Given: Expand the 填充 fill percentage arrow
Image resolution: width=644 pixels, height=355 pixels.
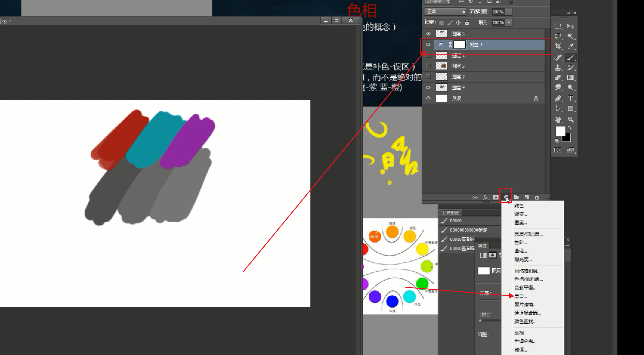Looking at the screenshot, I should 509,22.
